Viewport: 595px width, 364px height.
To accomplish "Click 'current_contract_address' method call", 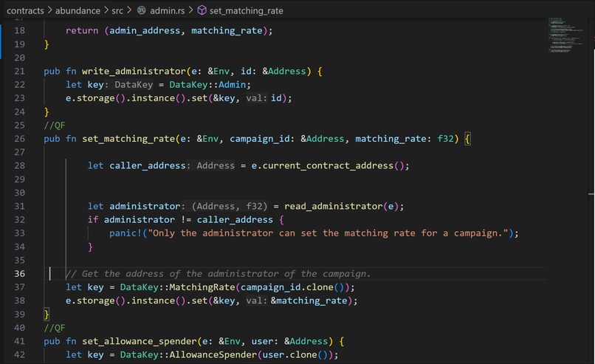I will [328, 166].
